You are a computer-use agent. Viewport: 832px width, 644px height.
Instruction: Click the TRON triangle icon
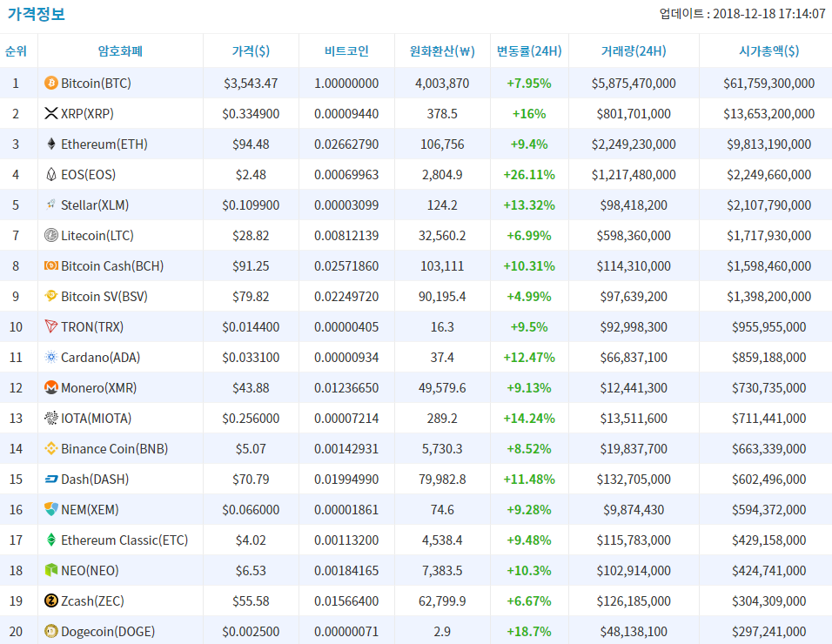coord(51,326)
